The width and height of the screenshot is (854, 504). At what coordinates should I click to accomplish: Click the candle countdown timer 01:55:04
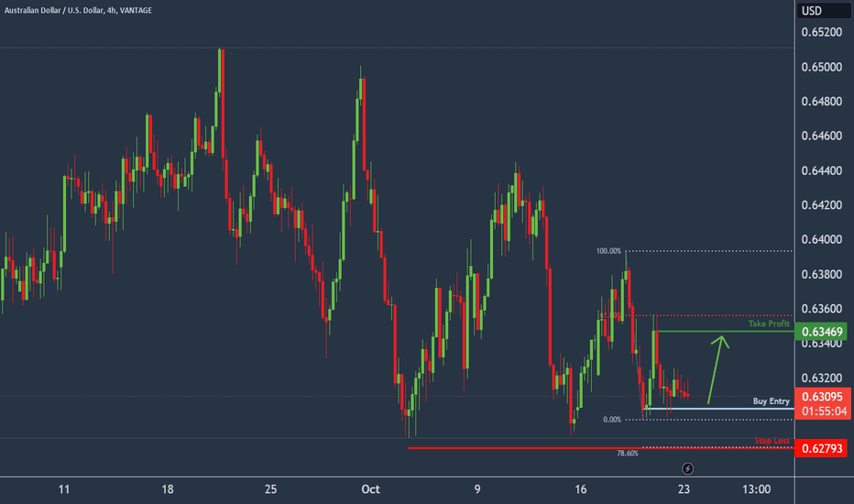[824, 411]
